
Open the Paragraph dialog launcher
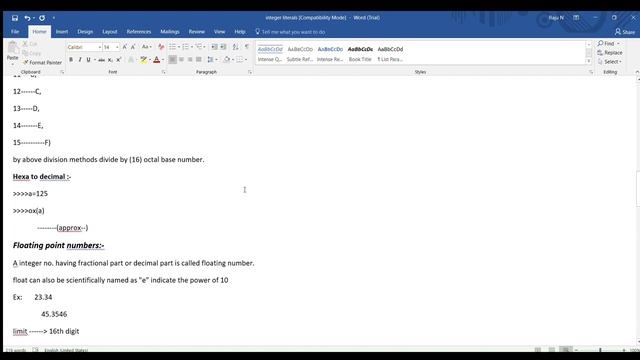click(x=250, y=72)
